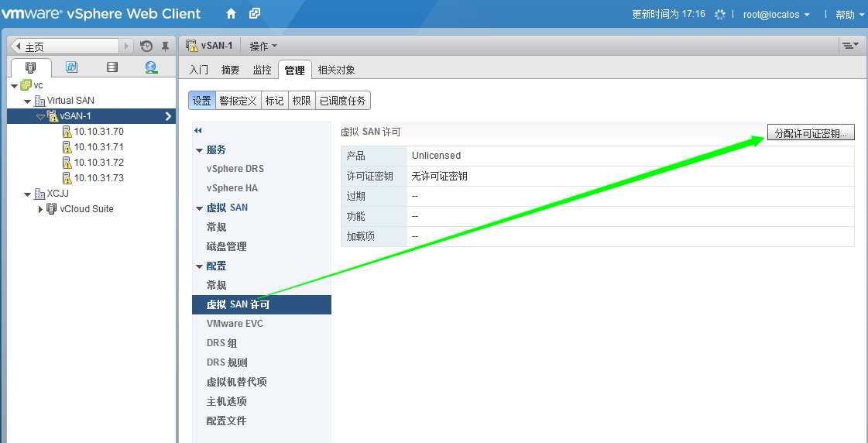The image size is (868, 443).
Task: Switch to the 监控 tab
Action: (262, 70)
